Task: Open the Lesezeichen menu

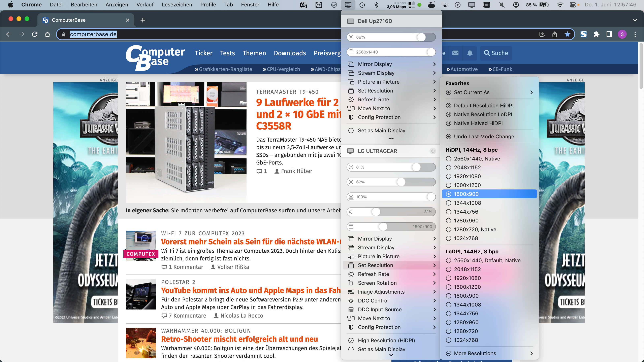Action: [x=177, y=5]
